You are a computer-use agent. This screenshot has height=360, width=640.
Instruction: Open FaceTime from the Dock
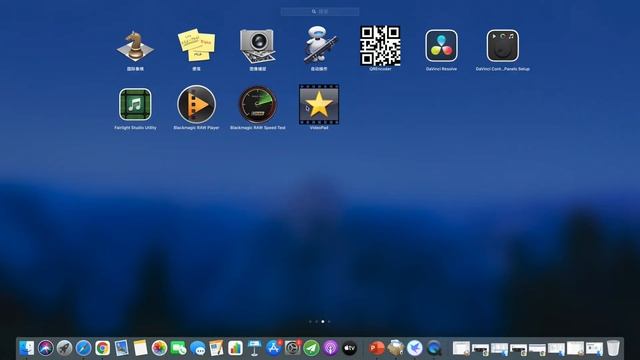coord(178,348)
